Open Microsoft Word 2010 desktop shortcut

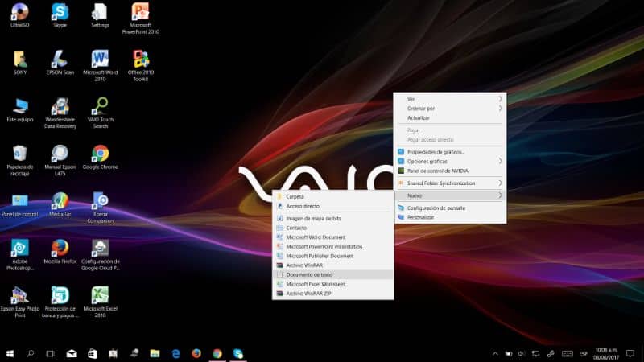point(100,66)
